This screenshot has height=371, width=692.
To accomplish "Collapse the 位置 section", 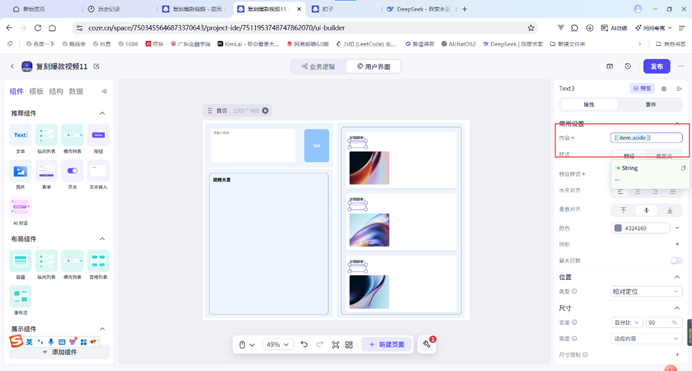I will point(677,277).
